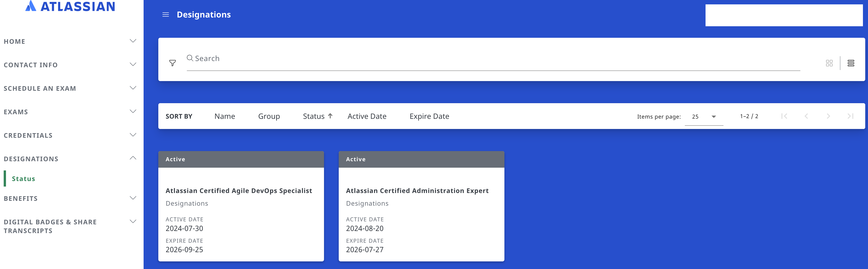Go to previous page icon
This screenshot has height=269, width=868.
pyautogui.click(x=806, y=116)
